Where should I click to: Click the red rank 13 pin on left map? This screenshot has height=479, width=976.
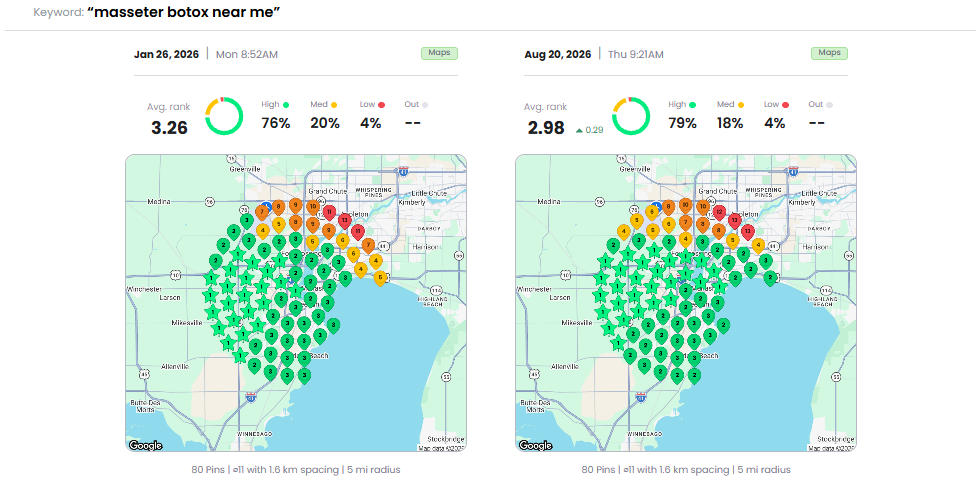[344, 220]
